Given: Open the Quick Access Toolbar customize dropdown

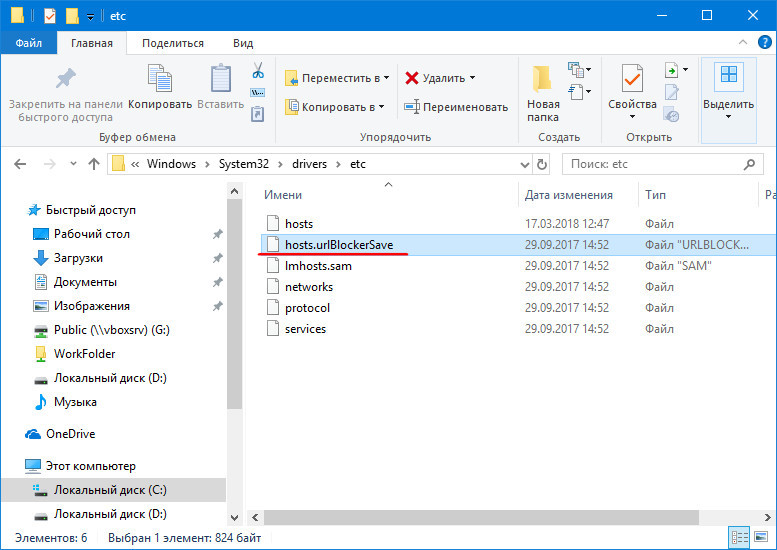Looking at the screenshot, I should tap(90, 17).
